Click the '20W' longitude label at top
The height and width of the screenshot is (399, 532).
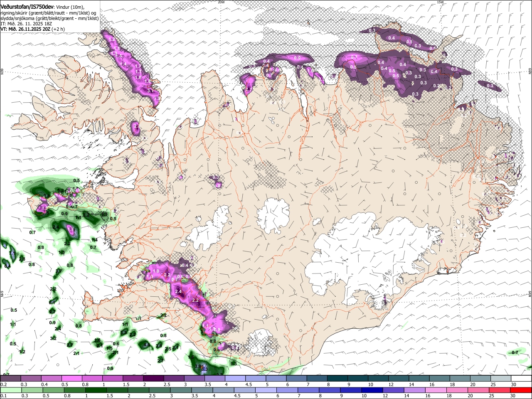coord(221,2)
